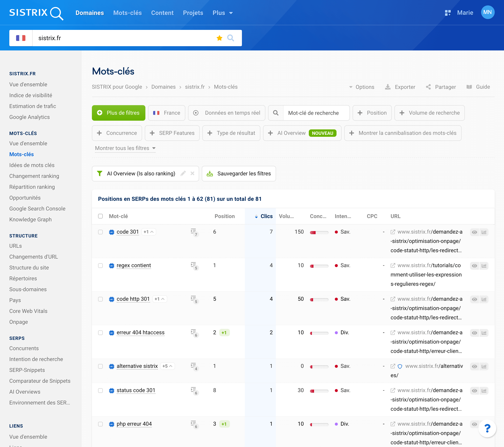Show history chart for regex contient row
This screenshot has height=447, width=504.
pyautogui.click(x=484, y=266)
